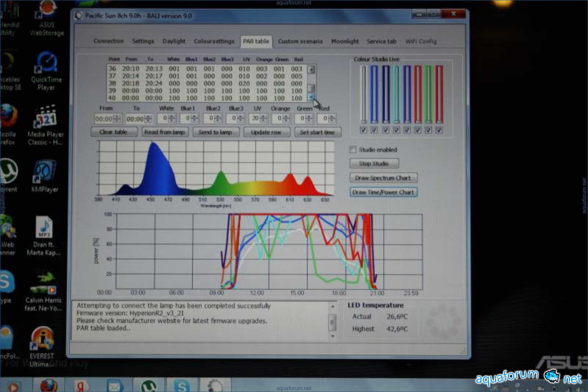
Task: Click the White value input field
Action: tap(163, 118)
